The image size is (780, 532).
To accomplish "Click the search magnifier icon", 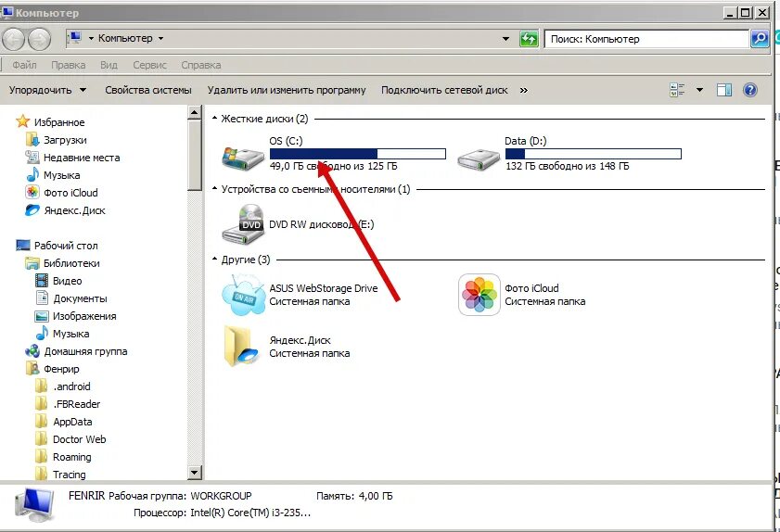I will 759,39.
